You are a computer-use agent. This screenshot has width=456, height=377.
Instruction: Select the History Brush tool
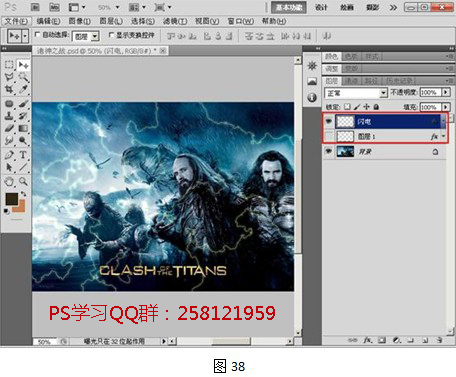(23, 116)
